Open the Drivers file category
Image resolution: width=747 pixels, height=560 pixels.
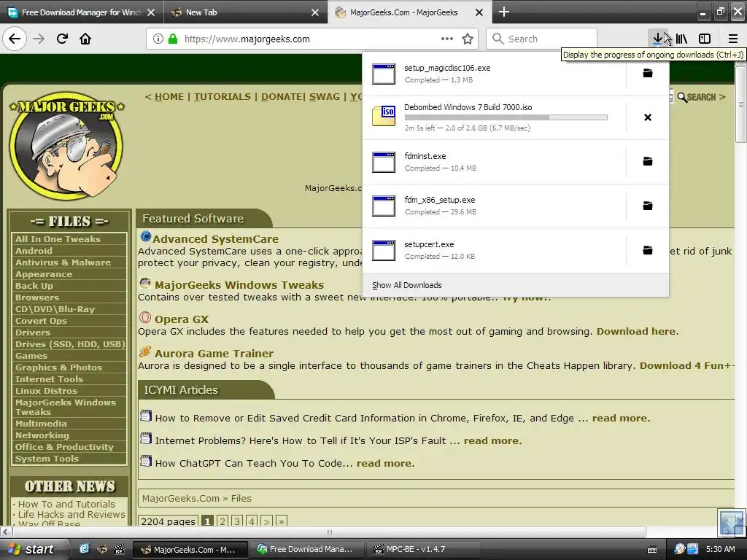click(32, 332)
